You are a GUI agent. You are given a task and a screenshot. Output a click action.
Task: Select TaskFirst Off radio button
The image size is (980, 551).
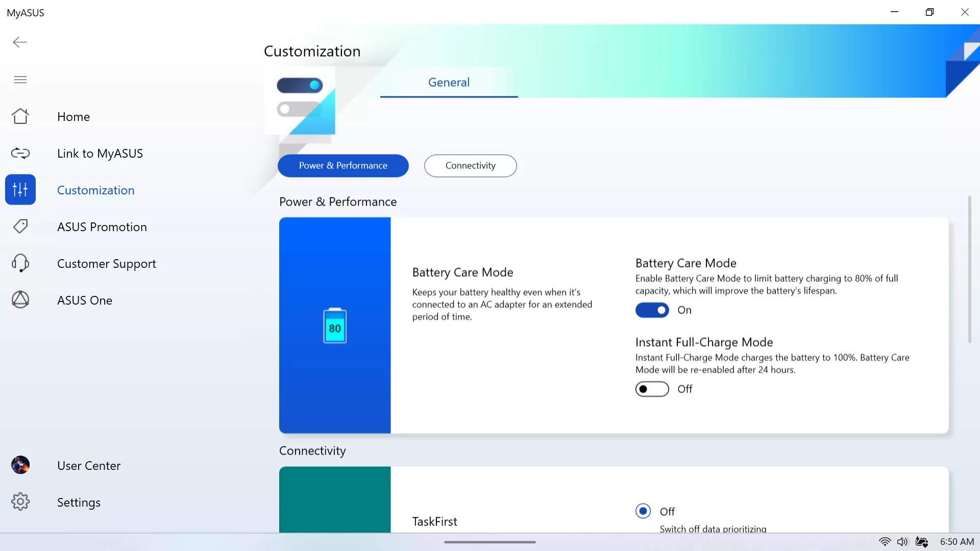coord(643,511)
